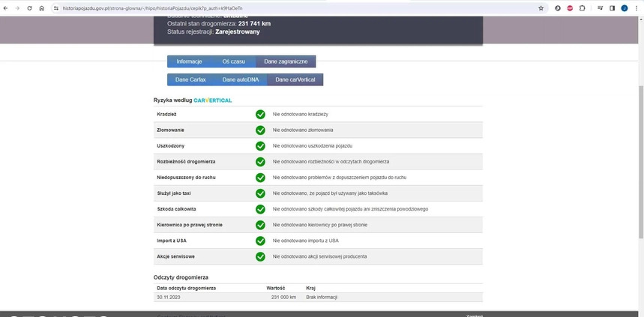Screen dimensions: 644x317
Task: Click the 'Niedopuszczony do ruchu' label
Action: point(186,178)
